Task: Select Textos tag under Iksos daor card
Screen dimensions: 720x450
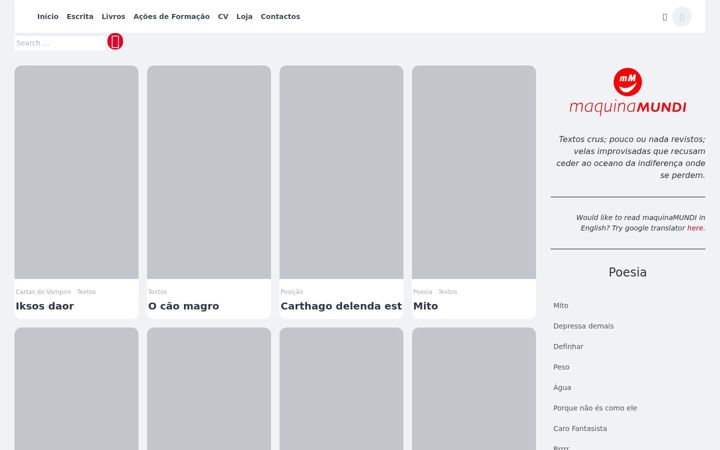Action: click(86, 292)
